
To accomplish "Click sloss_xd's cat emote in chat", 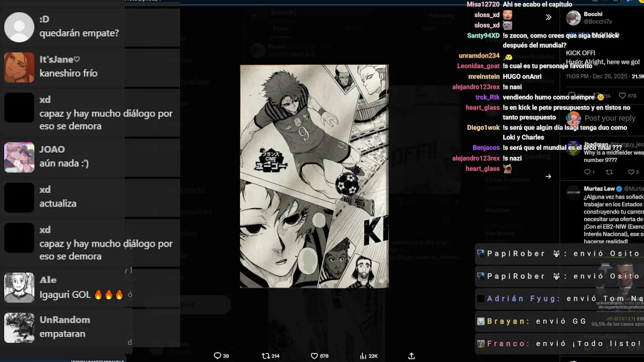I will point(508,25).
